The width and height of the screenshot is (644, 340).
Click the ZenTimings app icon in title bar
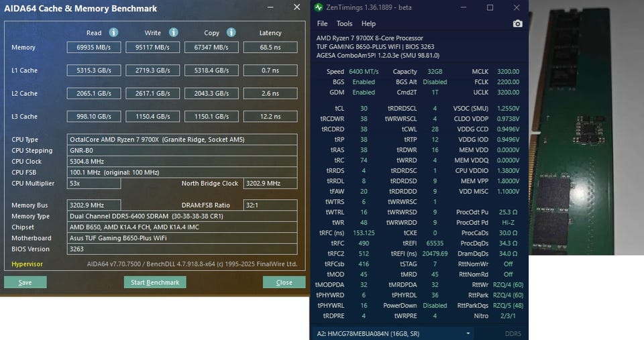(x=318, y=7)
